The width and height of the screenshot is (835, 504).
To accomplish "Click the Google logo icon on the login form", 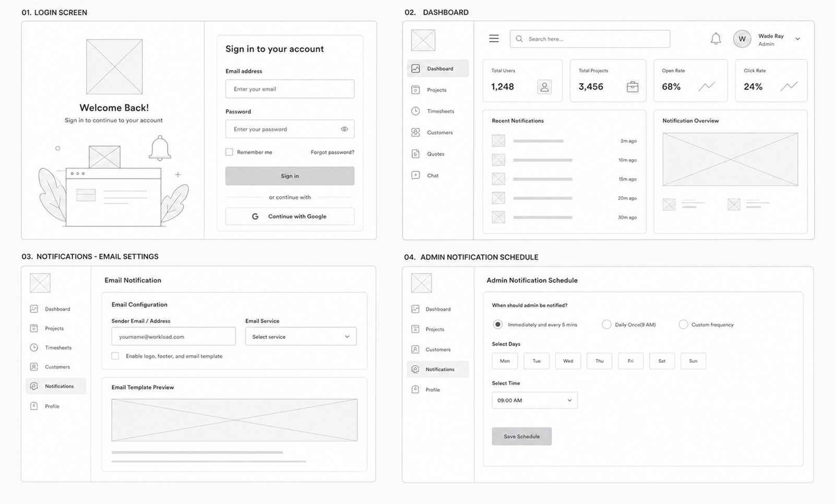I will (x=255, y=217).
